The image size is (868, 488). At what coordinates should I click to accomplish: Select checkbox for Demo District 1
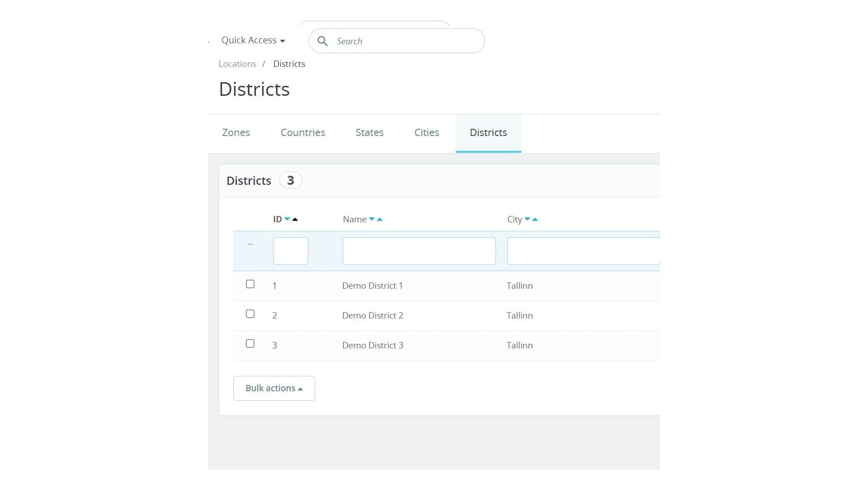250,284
